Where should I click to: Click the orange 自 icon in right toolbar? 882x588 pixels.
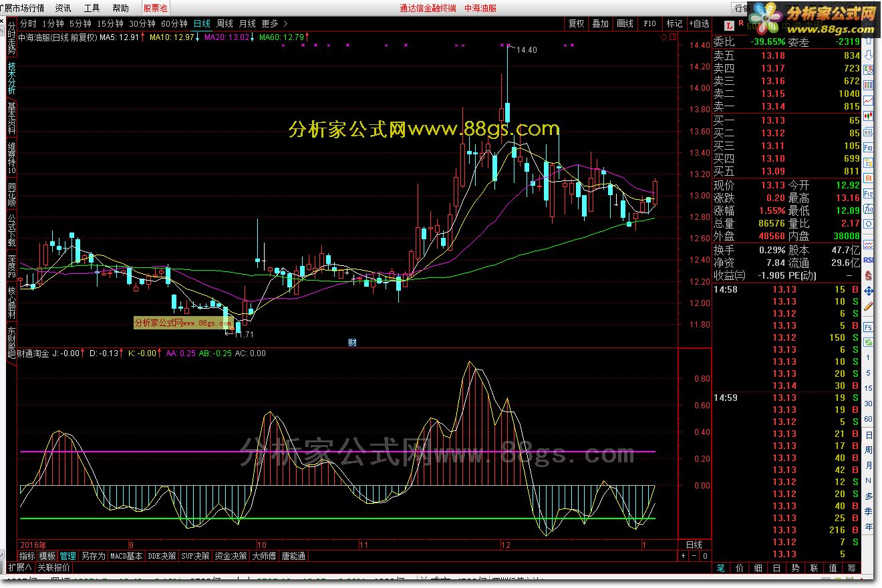(x=868, y=177)
